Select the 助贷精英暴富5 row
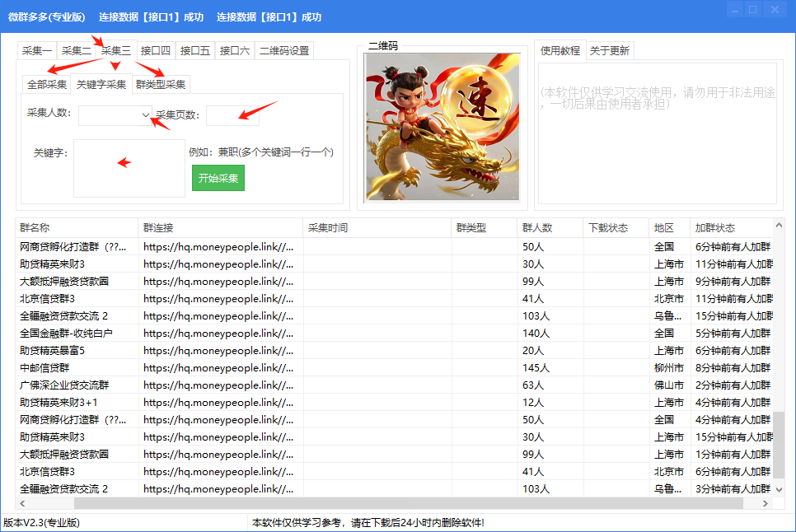The width and height of the screenshot is (796, 532). pyautogui.click(x=395, y=351)
